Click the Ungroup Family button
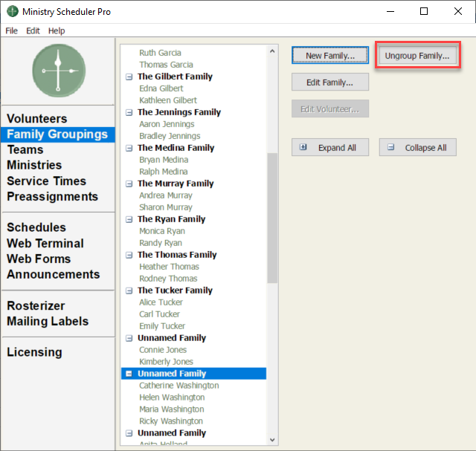476x451 pixels. click(417, 56)
